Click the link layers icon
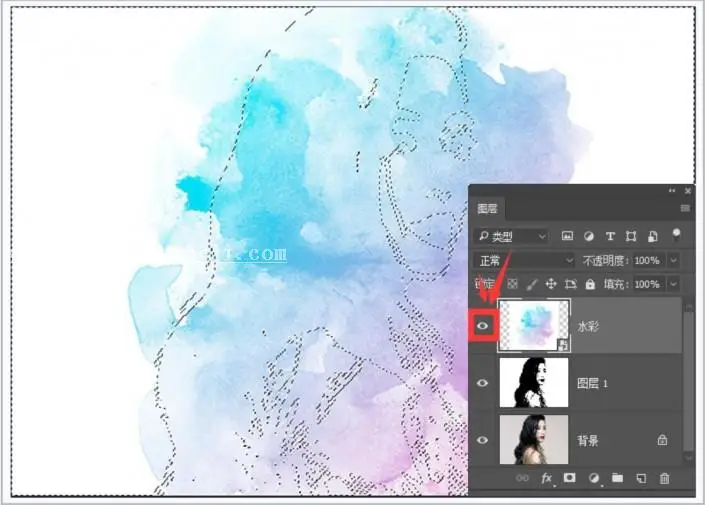This screenshot has height=505, width=705. point(522,478)
